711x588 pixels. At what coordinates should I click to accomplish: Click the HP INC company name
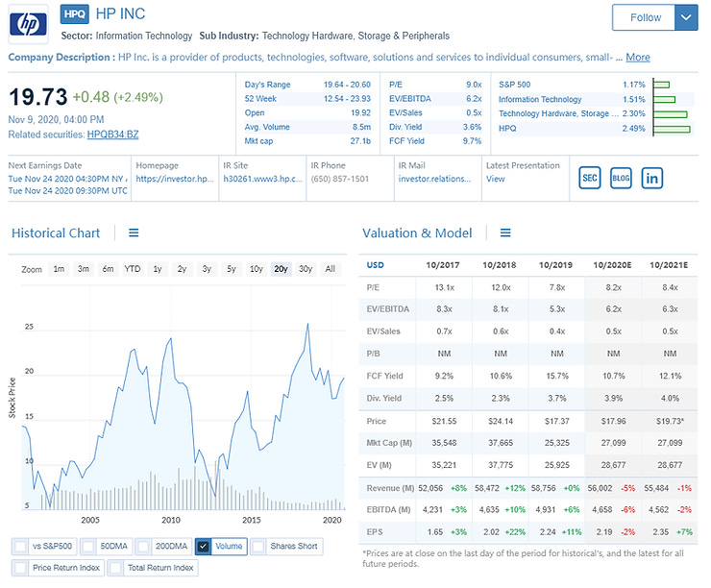click(x=120, y=14)
